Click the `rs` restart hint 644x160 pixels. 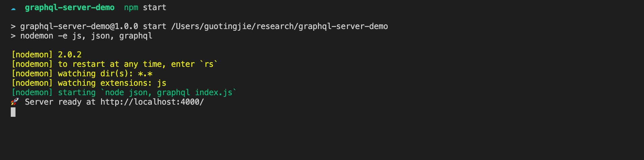pyautogui.click(x=209, y=64)
